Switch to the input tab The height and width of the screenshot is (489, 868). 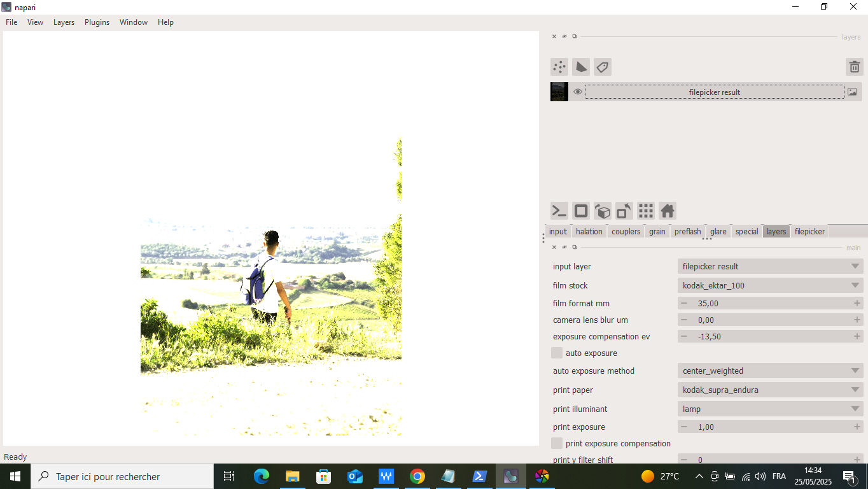coord(558,232)
